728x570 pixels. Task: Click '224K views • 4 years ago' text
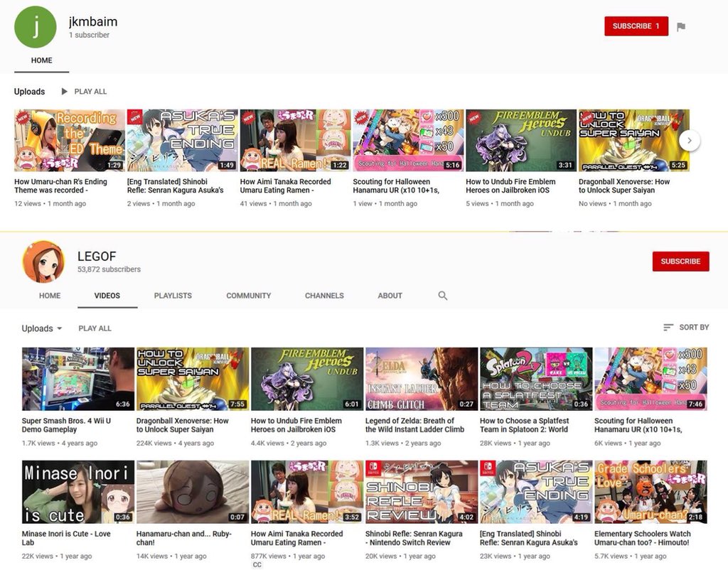(x=175, y=443)
